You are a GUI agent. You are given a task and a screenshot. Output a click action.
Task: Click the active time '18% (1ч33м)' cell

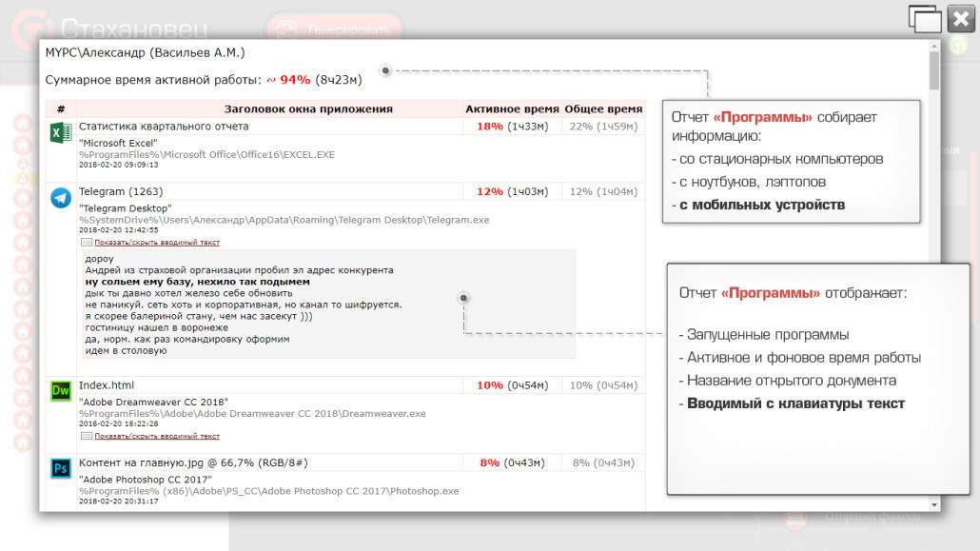pyautogui.click(x=513, y=127)
